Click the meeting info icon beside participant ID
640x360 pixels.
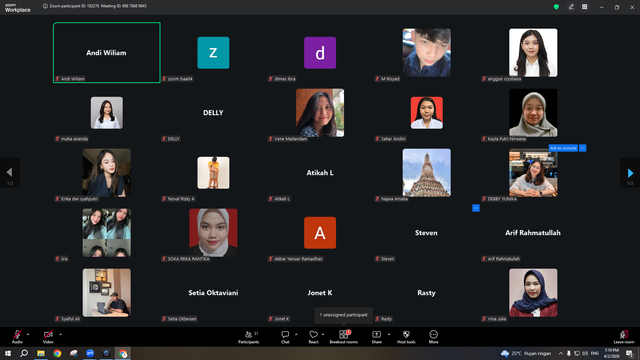pos(45,6)
